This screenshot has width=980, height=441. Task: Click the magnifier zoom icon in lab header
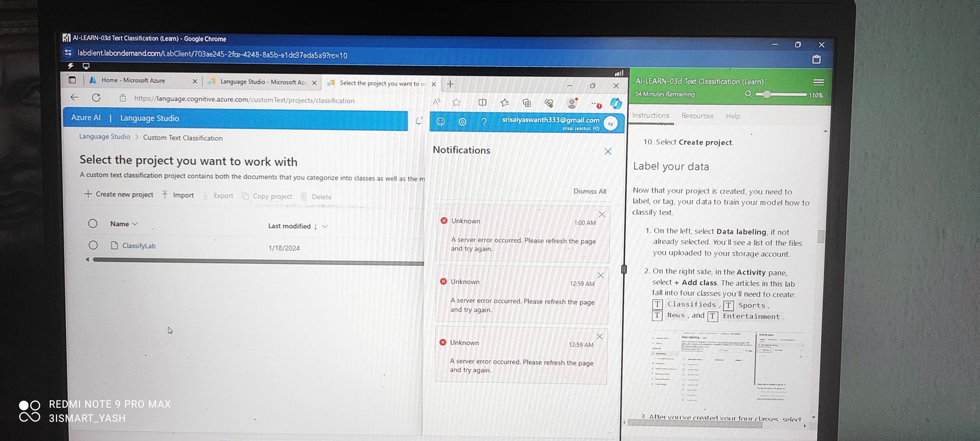(748, 94)
